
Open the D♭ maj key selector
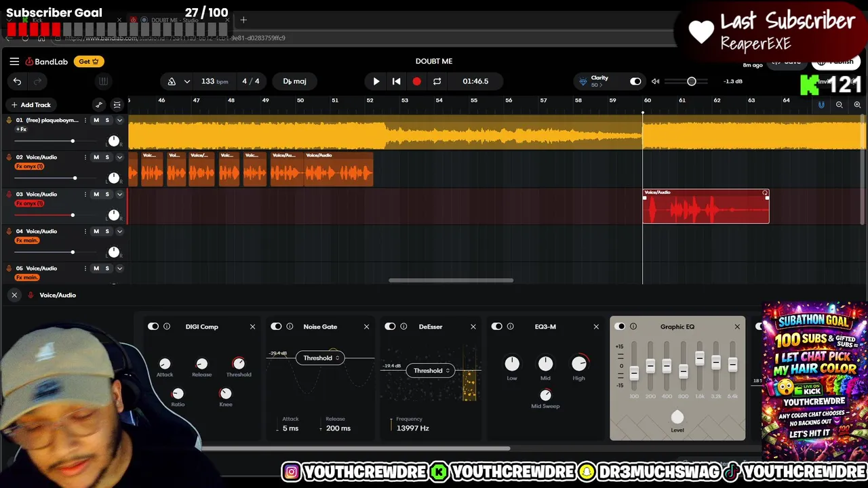click(294, 81)
